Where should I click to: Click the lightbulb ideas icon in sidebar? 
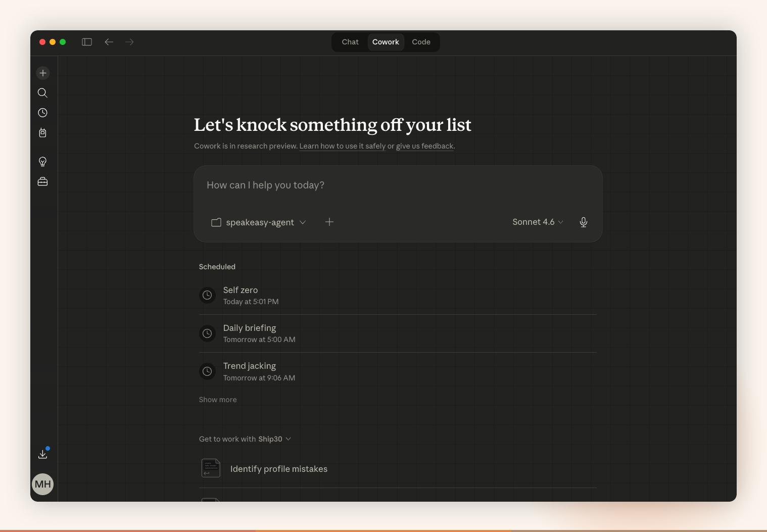pyautogui.click(x=43, y=162)
